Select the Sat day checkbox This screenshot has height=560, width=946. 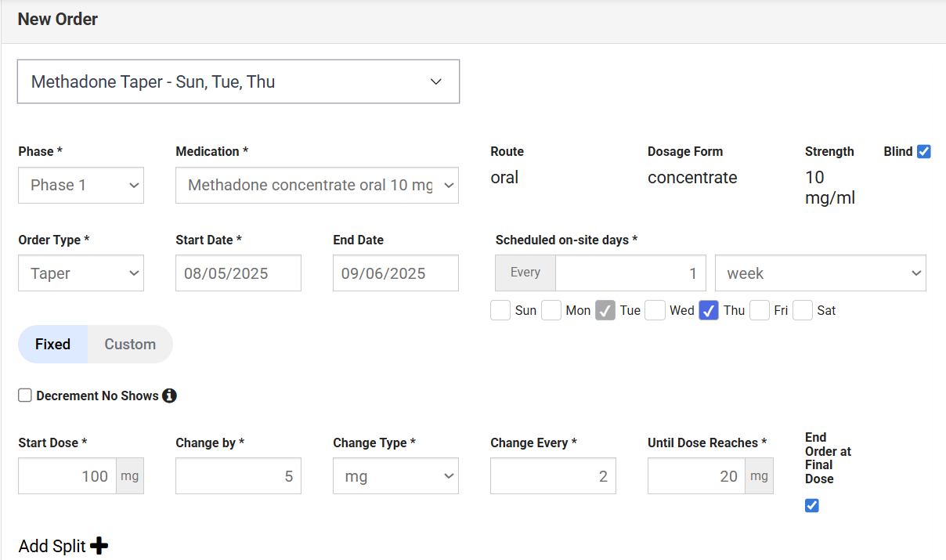803,310
